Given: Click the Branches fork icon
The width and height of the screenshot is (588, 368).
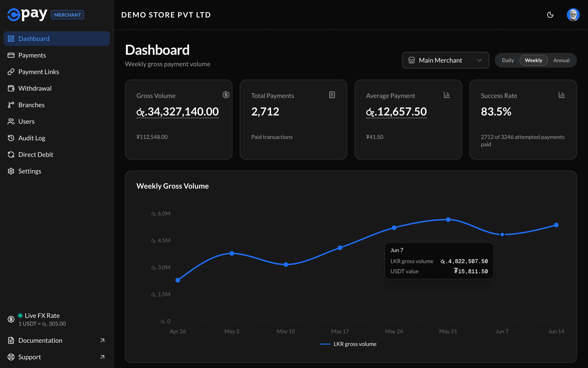Looking at the screenshot, I should 11,105.
